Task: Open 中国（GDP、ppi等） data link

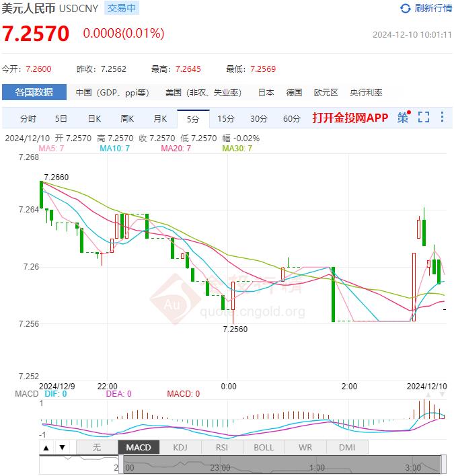Action: [112, 92]
